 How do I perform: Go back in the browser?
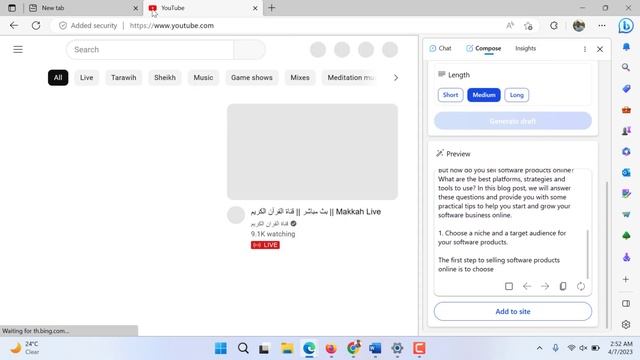[x=14, y=25]
